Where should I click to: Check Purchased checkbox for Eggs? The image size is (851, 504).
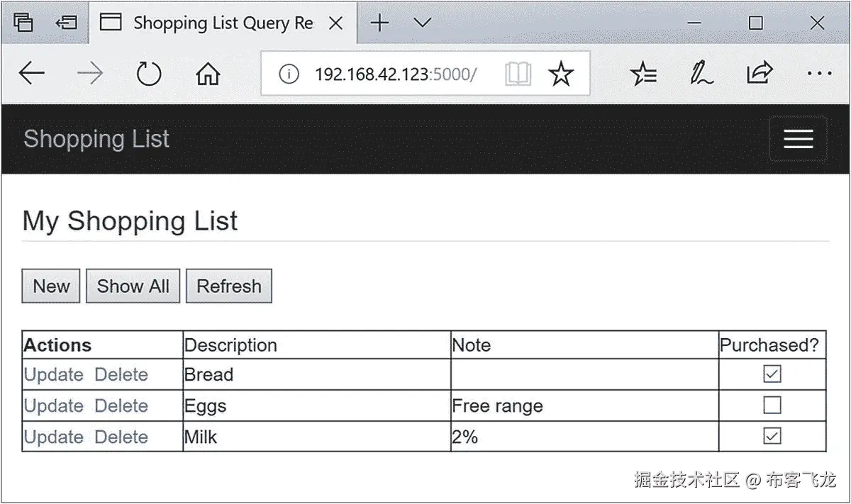772,405
